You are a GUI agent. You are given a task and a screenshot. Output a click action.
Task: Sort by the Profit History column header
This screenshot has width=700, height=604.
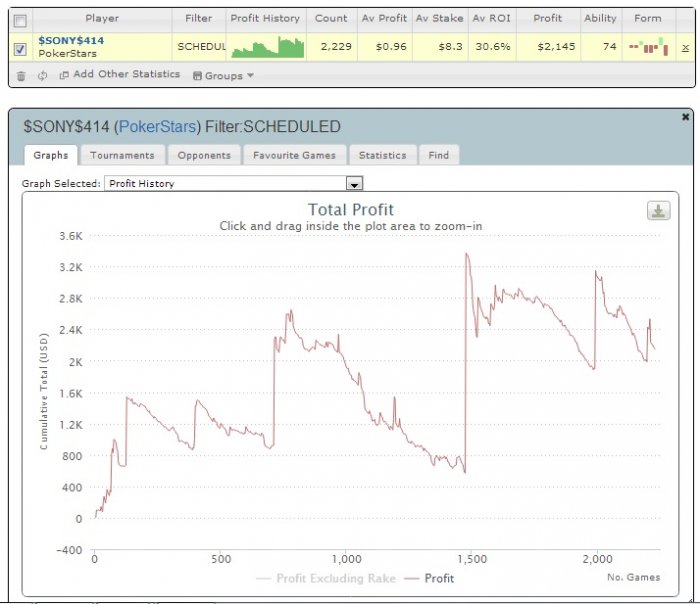click(x=265, y=19)
